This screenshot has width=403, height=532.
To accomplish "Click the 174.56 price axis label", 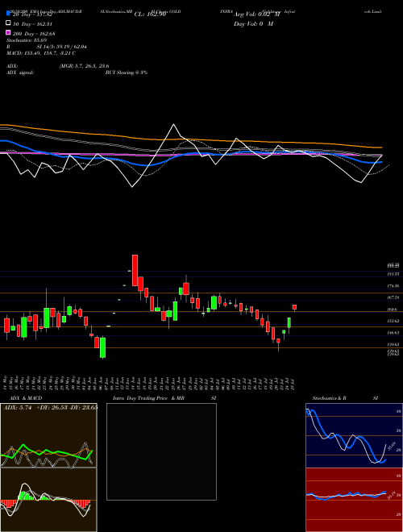I will pyautogui.click(x=393, y=286).
